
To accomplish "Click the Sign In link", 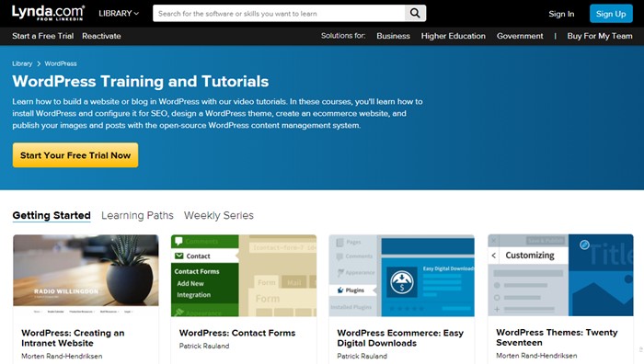I will (561, 14).
